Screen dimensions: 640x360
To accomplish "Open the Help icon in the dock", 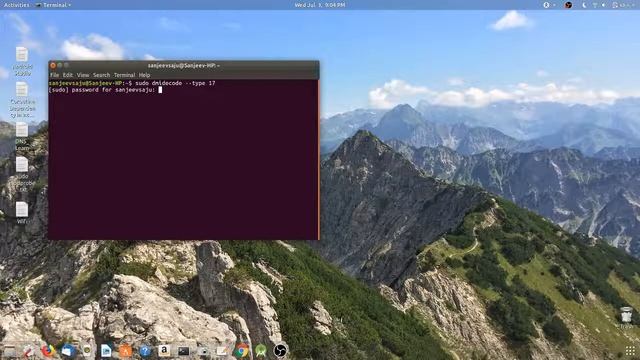I will (x=145, y=350).
